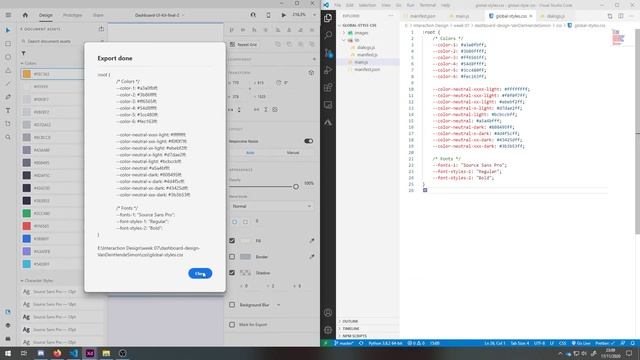640x360 pixels.
Task: Open the Background Blur type dropdown arrow
Action: (x=278, y=305)
